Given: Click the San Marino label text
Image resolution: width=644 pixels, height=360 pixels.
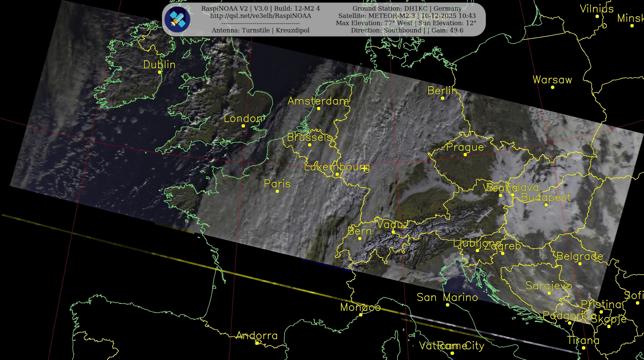Looking at the screenshot, I should click(447, 297).
